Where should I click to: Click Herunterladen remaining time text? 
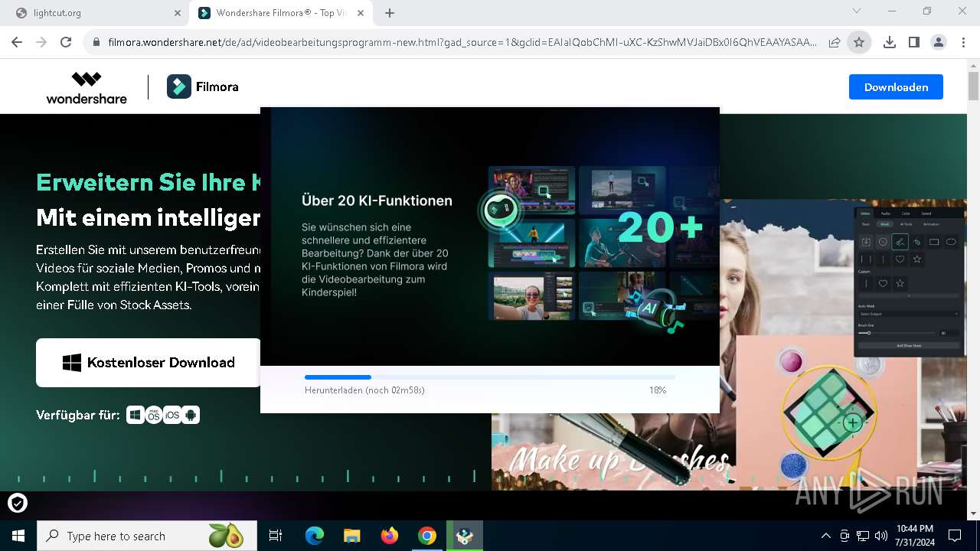364,390
